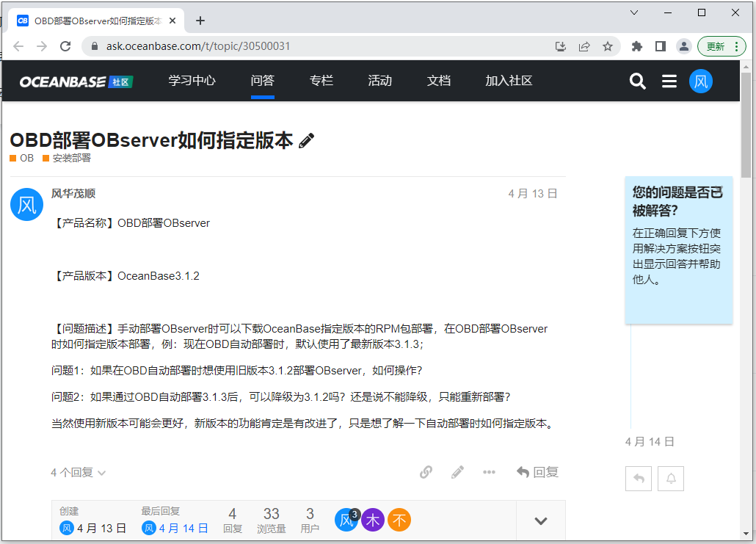Click the scrollbar down arrow

pos(746,534)
